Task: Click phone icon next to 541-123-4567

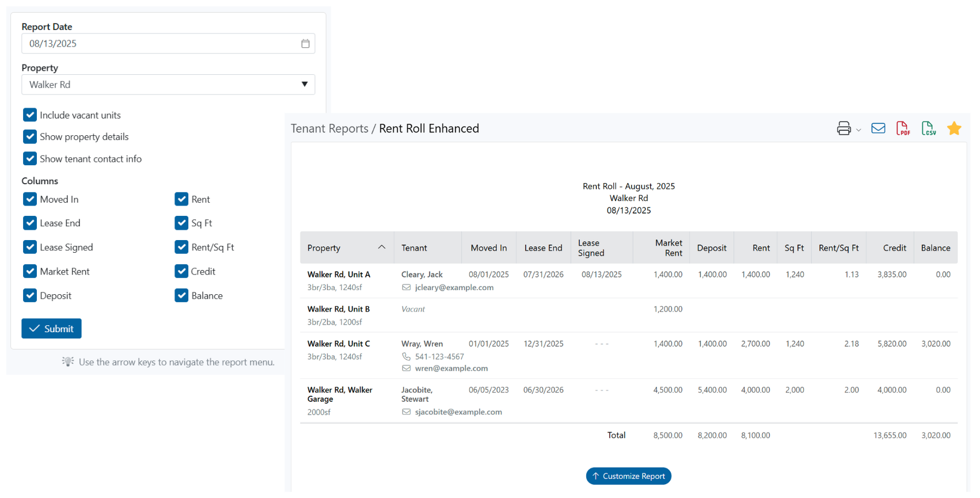Action: pyautogui.click(x=407, y=356)
